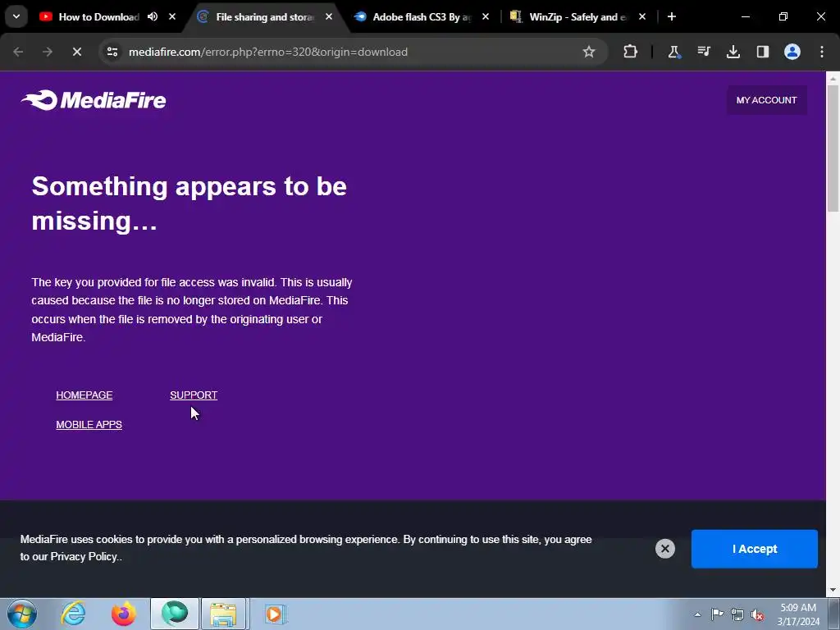The height and width of the screenshot is (630, 840).
Task: Mute the YouTube tab audio speaker icon
Action: 153,16
